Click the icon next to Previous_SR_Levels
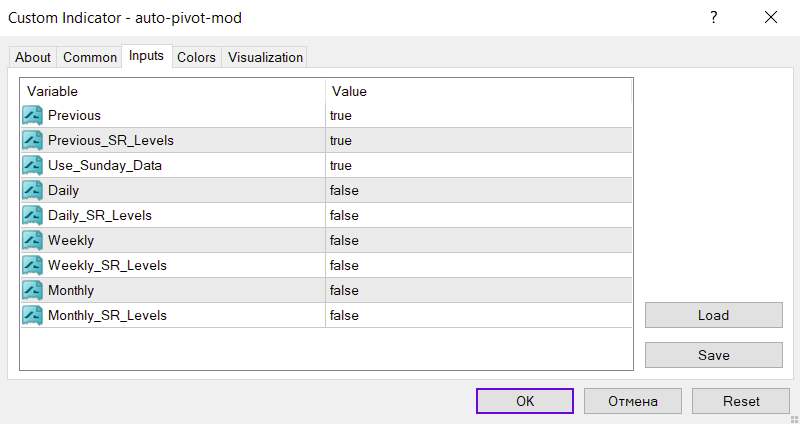Viewport: 800px width, 424px height. click(32, 140)
